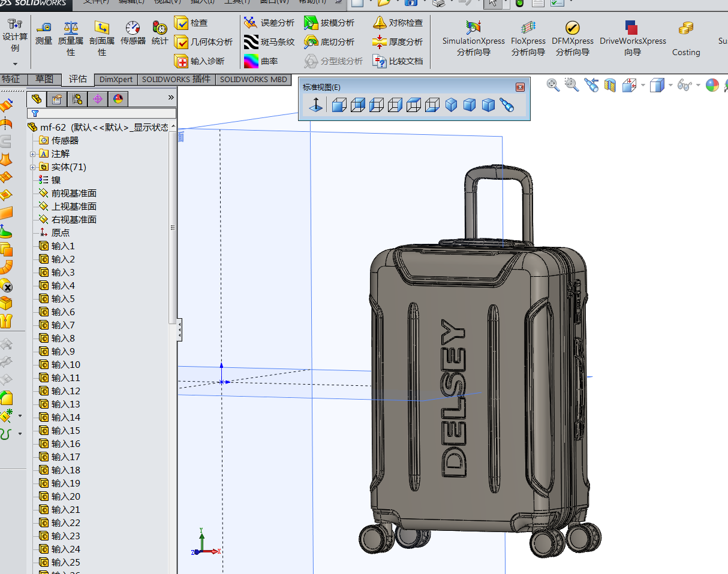Screen dimensions: 728x574
Task: Select feature 输入12 in the tree
Action: (x=59, y=391)
